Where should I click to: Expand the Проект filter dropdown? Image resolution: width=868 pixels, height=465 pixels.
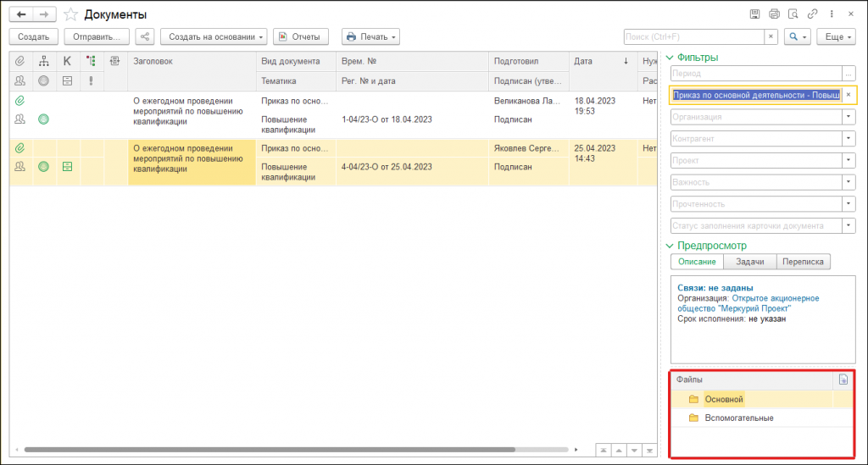point(848,160)
